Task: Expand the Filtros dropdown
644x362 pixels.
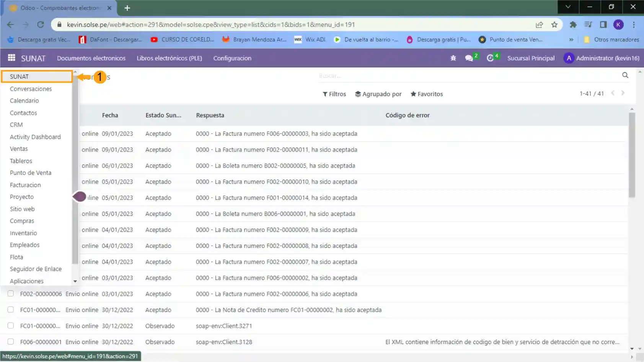Action: 334,94
